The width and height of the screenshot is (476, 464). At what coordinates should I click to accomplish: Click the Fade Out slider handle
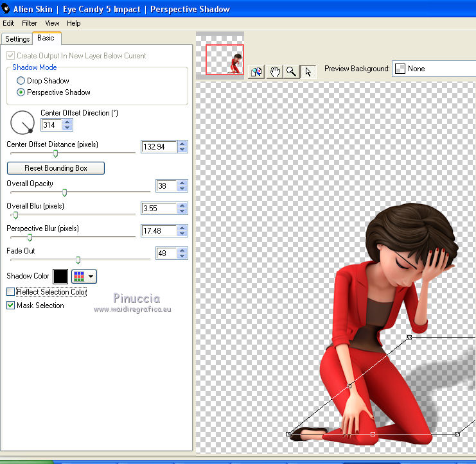(x=78, y=260)
